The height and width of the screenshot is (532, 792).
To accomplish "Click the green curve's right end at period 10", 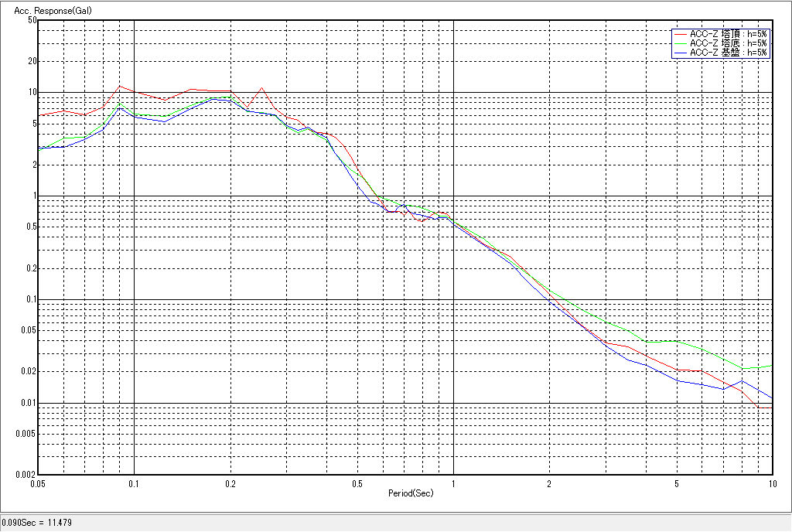I will (772, 366).
